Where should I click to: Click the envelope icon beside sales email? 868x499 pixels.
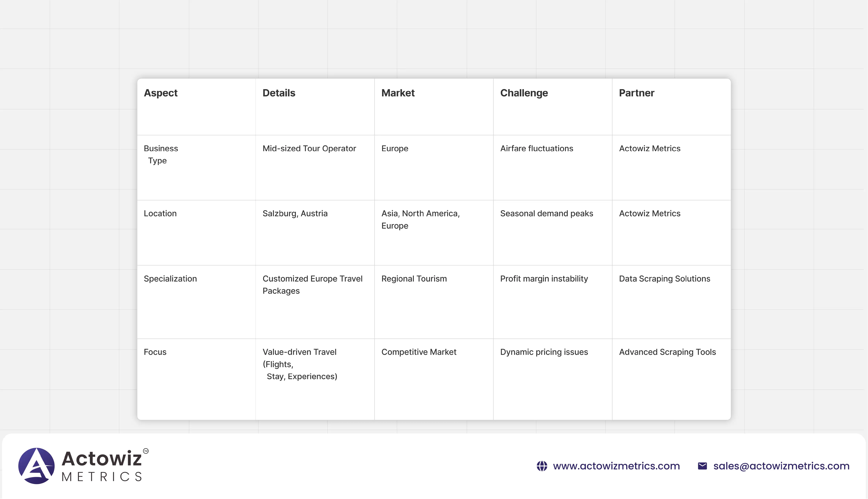click(702, 466)
